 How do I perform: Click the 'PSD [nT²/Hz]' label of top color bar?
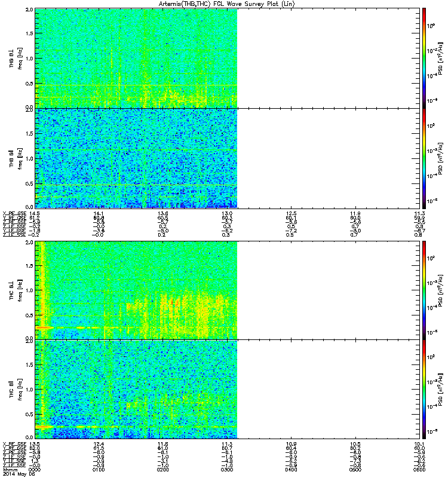(x=441, y=58)
